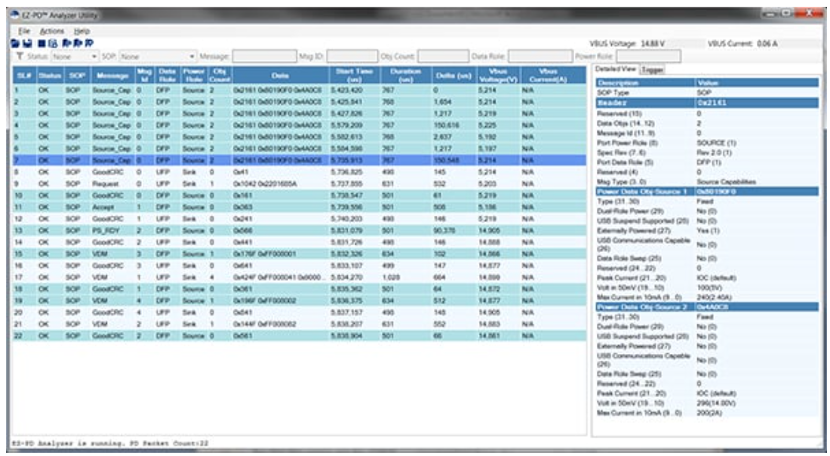Open the Help menu

click(x=81, y=32)
